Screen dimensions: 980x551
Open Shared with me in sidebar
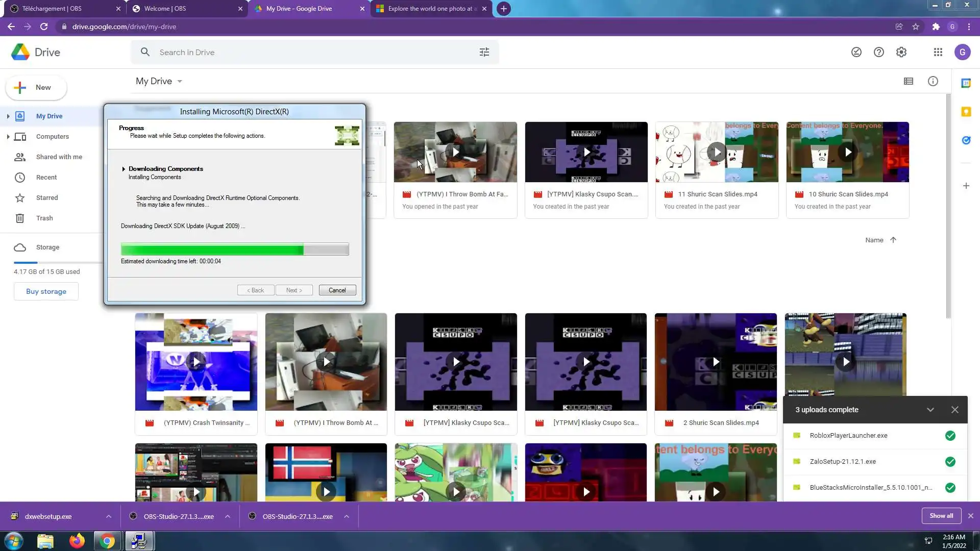[x=59, y=157]
